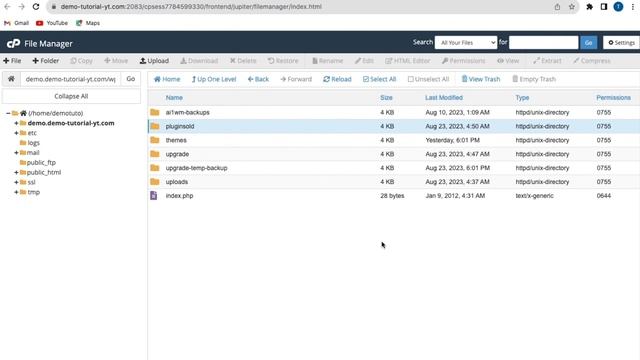Create a new Folder
This screenshot has height=360, width=640.
(x=46, y=61)
